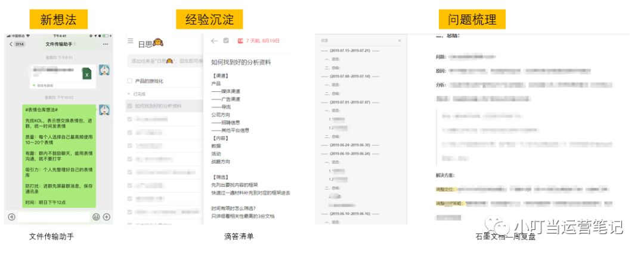The height and width of the screenshot is (255, 644).
Task: Jump to outline entry 2019-06-24~2019-06-30
Action: (349, 145)
